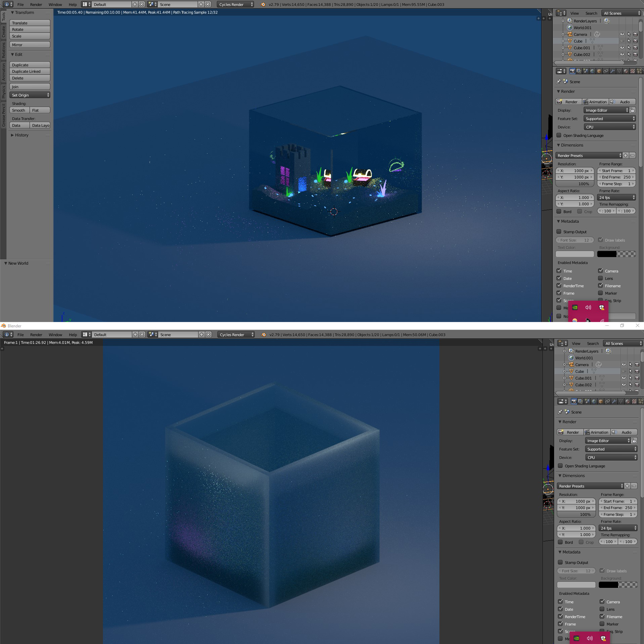Select the Object properties cube icon
Screen dimensions: 644x644
click(x=599, y=71)
